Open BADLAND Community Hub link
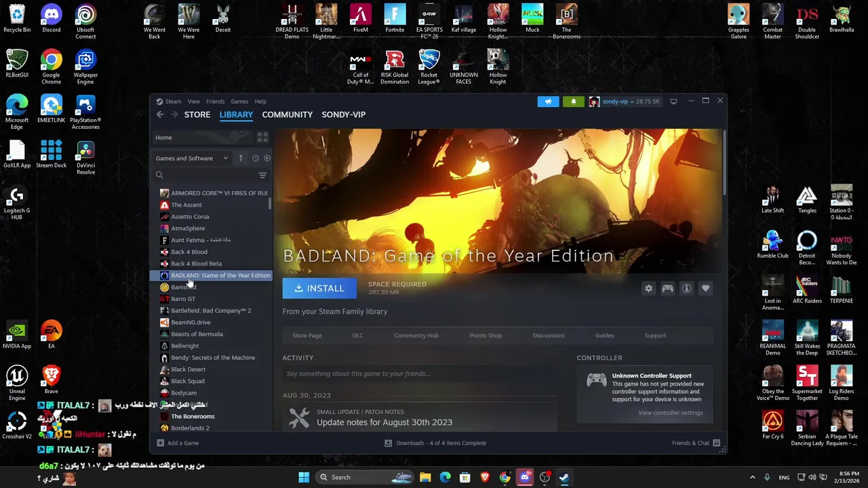The width and height of the screenshot is (868, 488). tap(416, 335)
